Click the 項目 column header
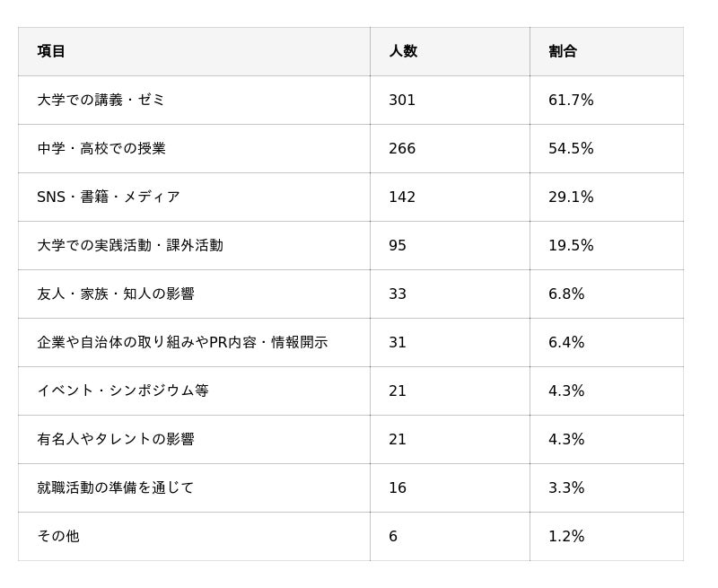 pos(51,51)
